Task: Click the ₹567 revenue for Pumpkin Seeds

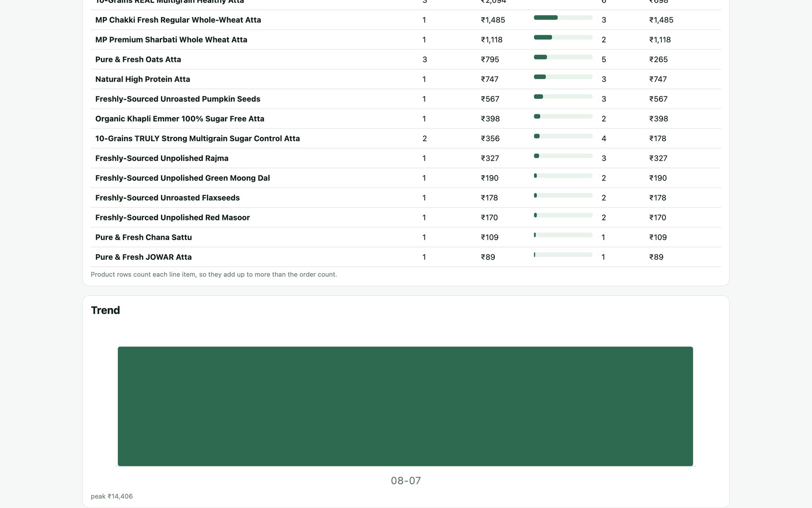Action: 489,99
